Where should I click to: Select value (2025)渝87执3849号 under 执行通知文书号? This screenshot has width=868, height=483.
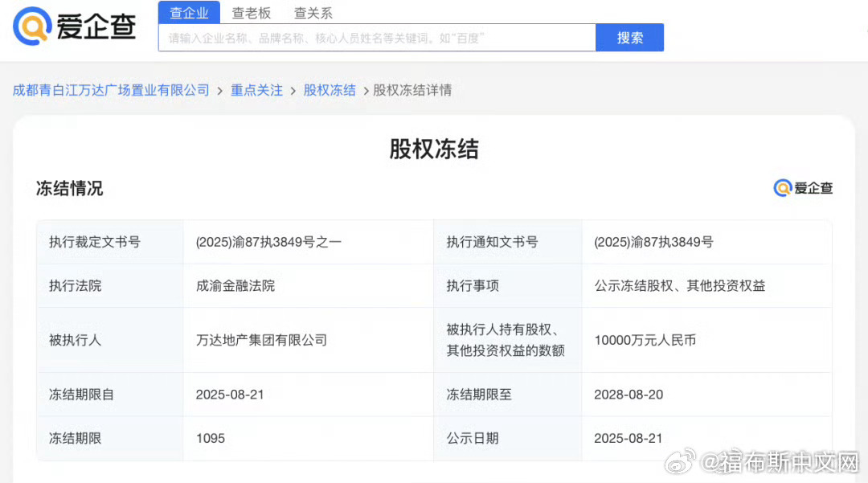pos(653,242)
